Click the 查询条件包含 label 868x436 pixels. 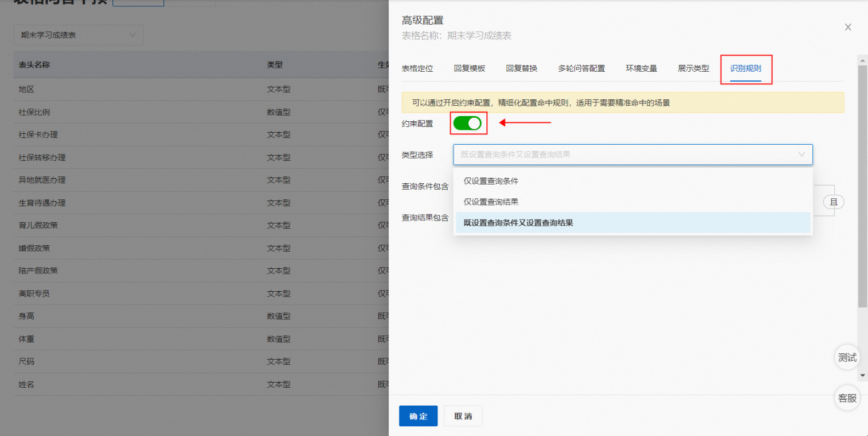coord(425,186)
